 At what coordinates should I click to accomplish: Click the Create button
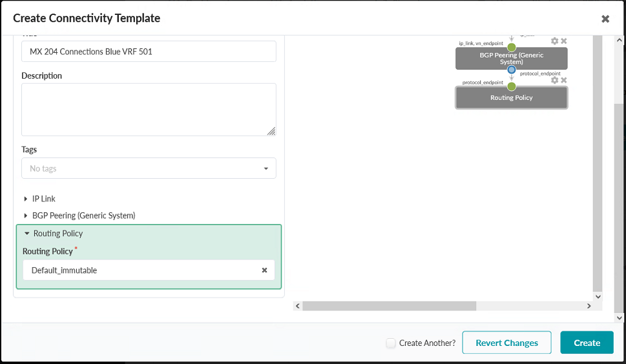[587, 343]
